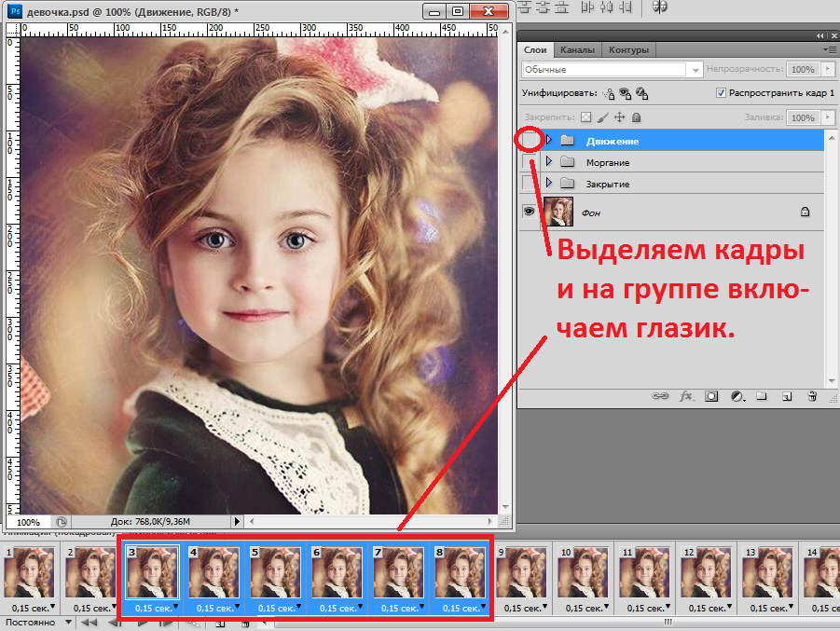
Task: Click Align top edges icon in options bar
Action: click(x=525, y=7)
